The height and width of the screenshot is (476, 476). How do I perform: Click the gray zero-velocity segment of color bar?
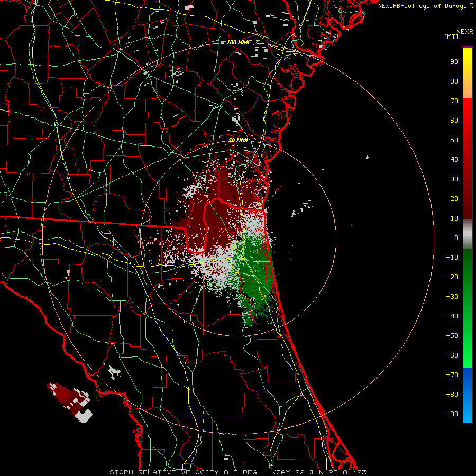(467, 234)
